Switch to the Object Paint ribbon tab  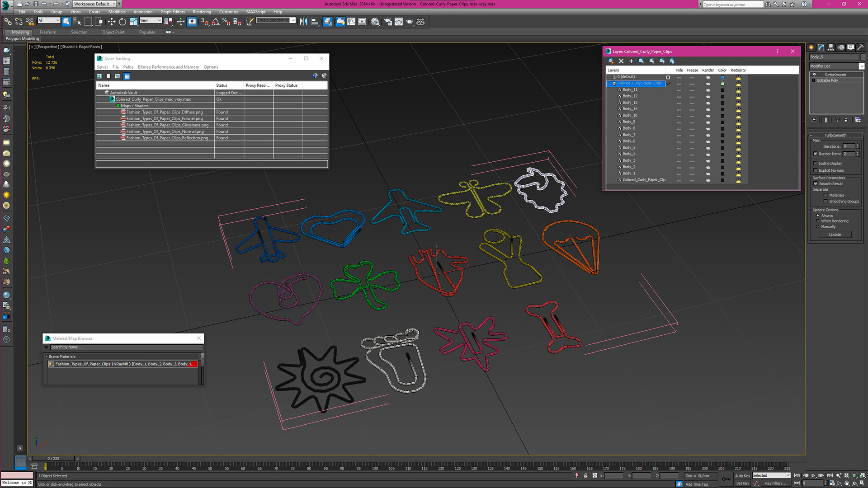click(113, 32)
